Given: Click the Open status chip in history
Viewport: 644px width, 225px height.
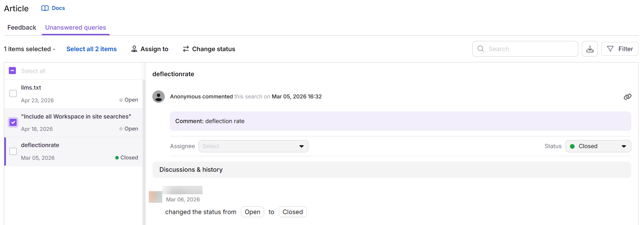Looking at the screenshot, I should [253, 212].
